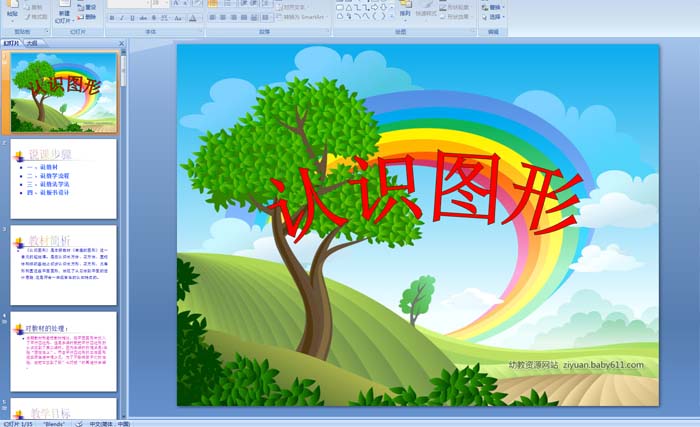Close the slide thumbnail pane
Image resolution: width=700 pixels, height=427 pixels.
[x=121, y=43]
